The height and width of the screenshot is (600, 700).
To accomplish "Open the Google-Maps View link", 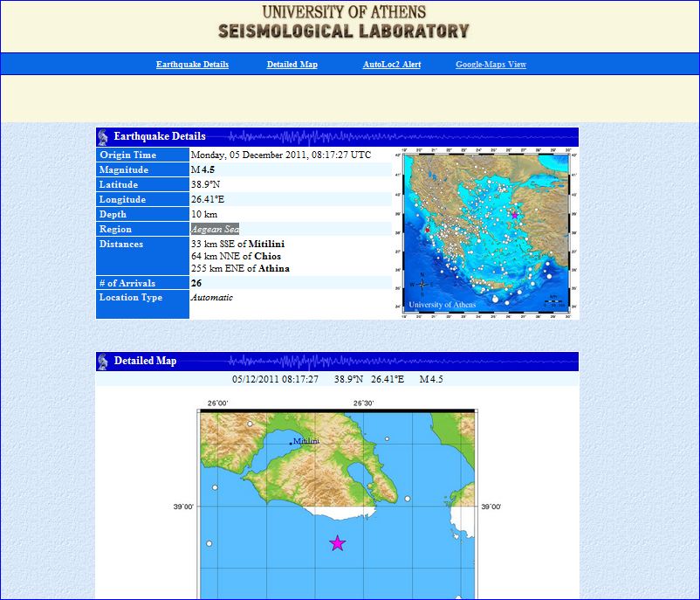I will point(491,65).
